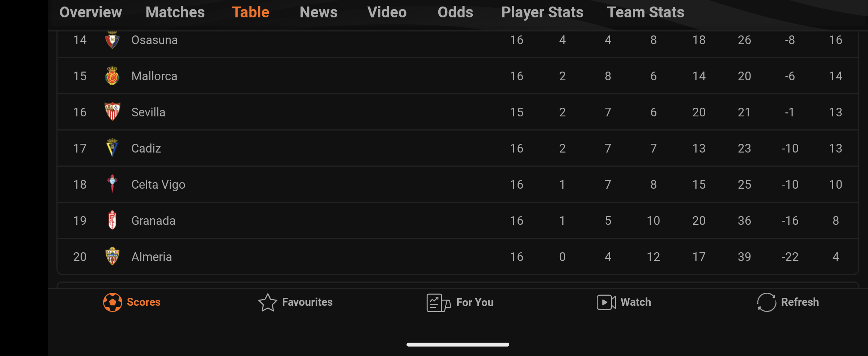Tap the Watch video camera icon
Image resolution: width=868 pixels, height=356 pixels.
coord(606,303)
